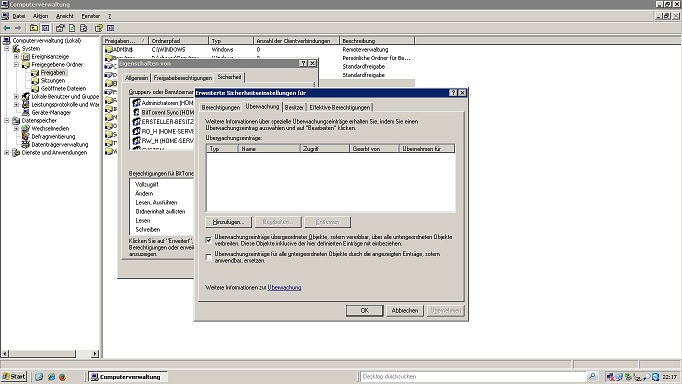
Task: Select the Freigaben tree item
Action: (x=53, y=73)
